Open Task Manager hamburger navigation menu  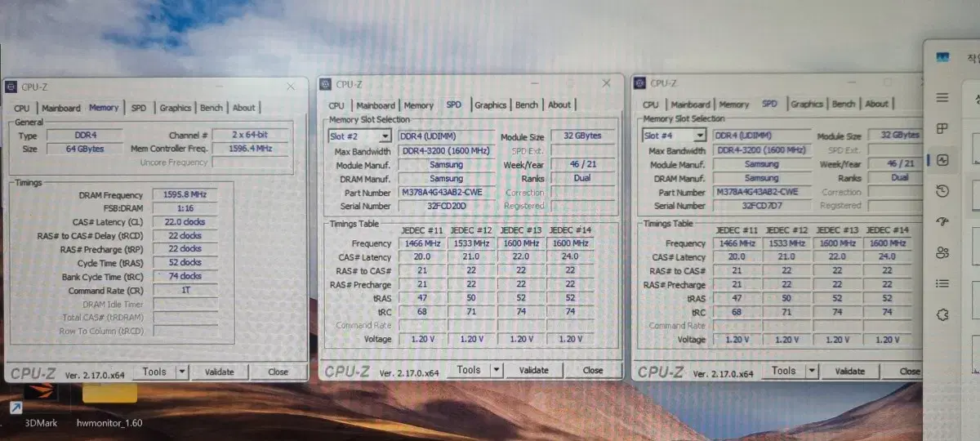(942, 98)
